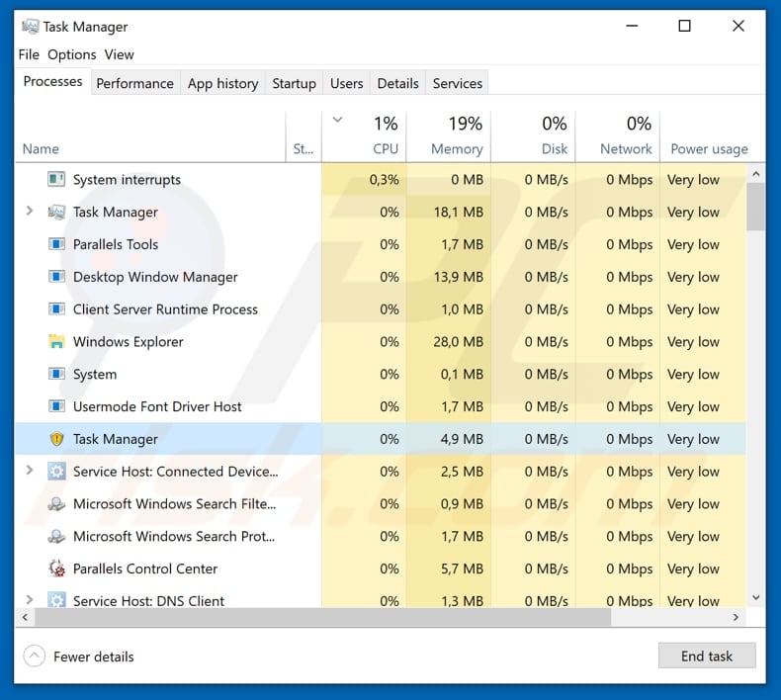This screenshot has width=781, height=700.
Task: Click the Desktop Window Manager icon
Action: (x=56, y=277)
